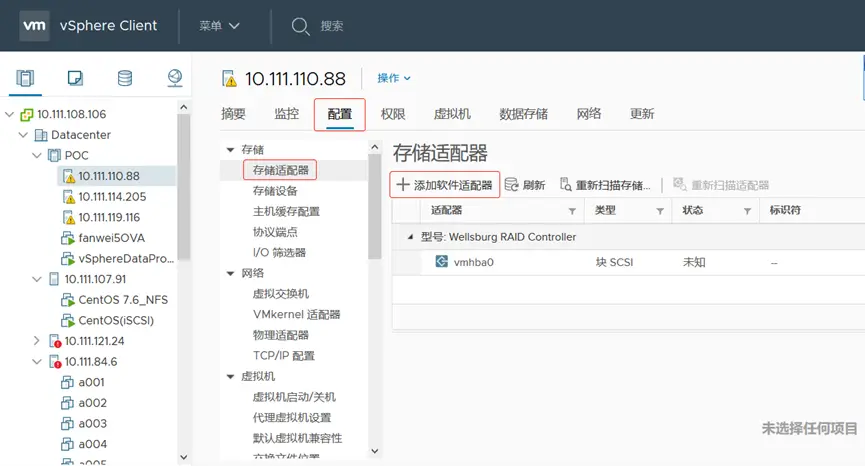
Task: Collapse the 存储 settings section
Action: click(231, 150)
